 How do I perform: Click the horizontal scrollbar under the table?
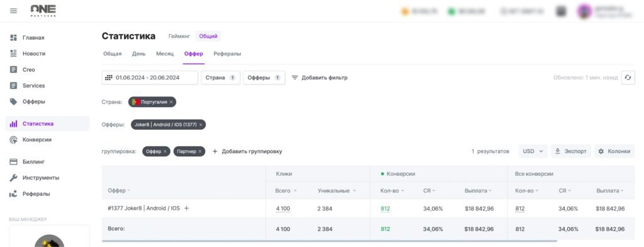330,241
